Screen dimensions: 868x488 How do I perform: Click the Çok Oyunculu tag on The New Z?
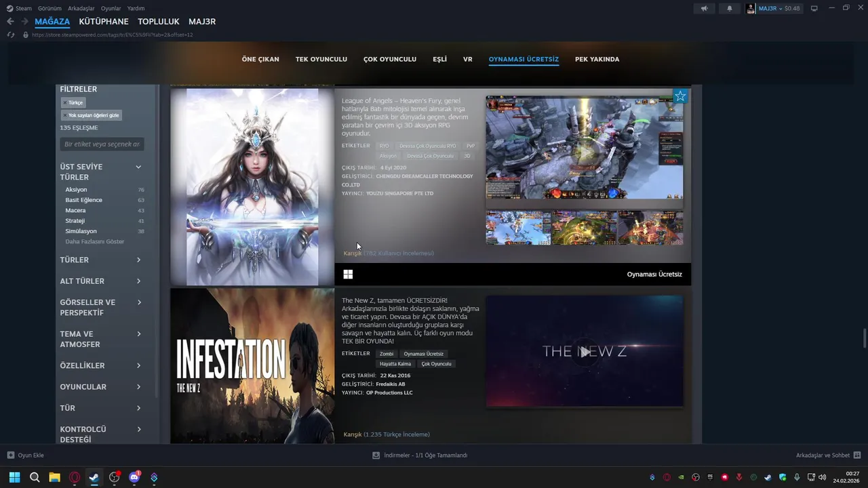click(436, 364)
